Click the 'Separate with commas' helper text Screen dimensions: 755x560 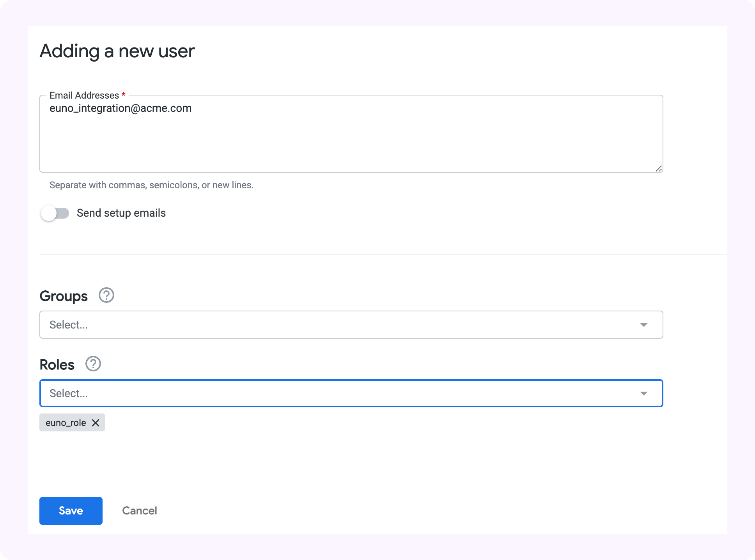[x=151, y=185]
